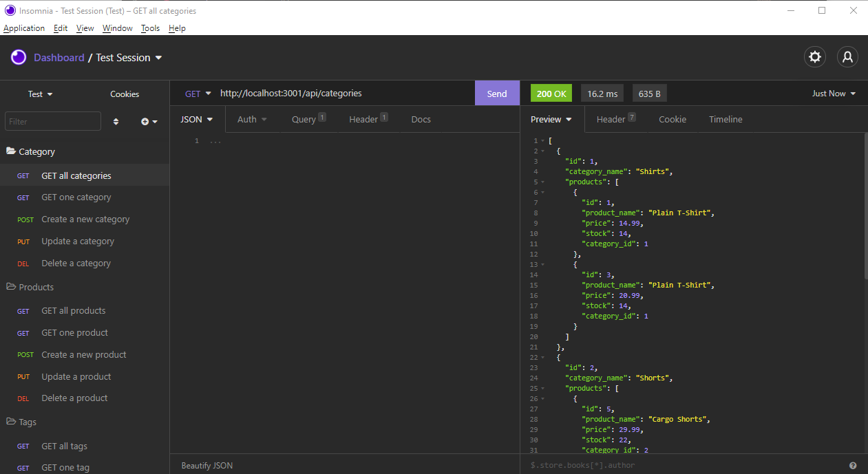This screenshot has width=868, height=474.
Task: Open the Just Now history dropdown
Action: tap(834, 94)
